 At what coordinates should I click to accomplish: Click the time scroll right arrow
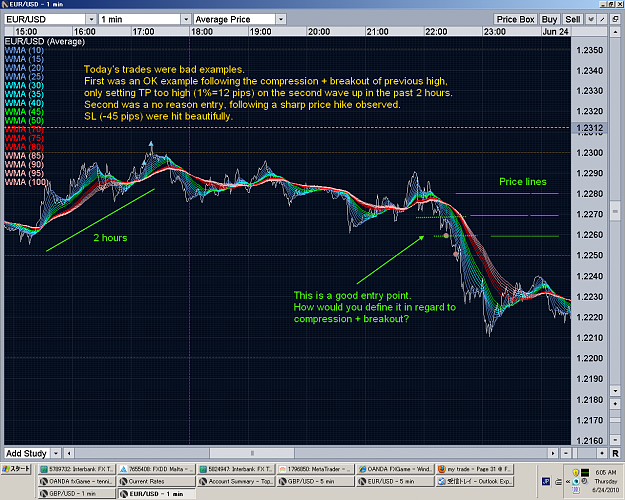553,453
